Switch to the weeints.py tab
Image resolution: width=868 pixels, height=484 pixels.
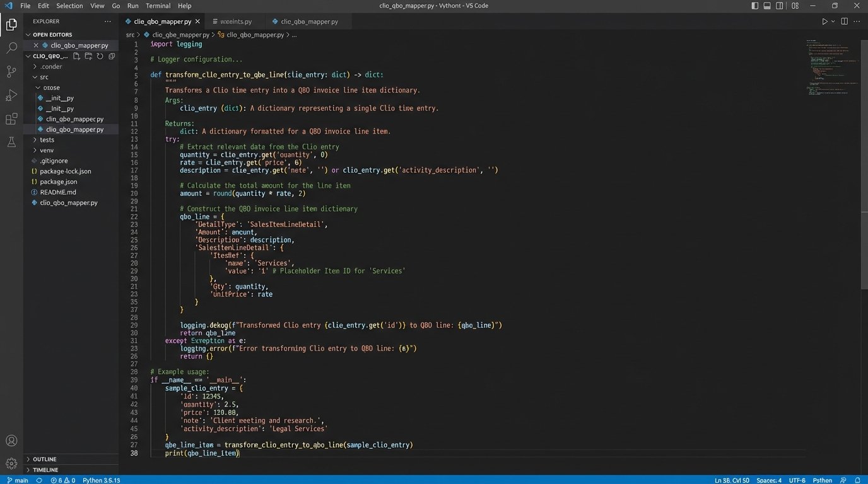click(235, 21)
